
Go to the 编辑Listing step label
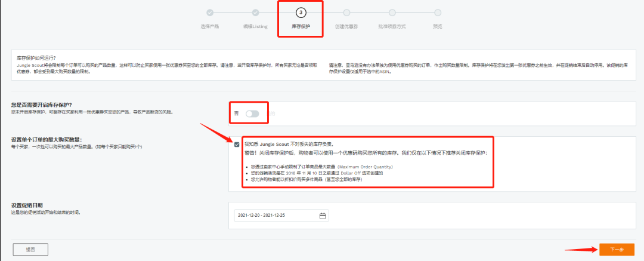255,26
